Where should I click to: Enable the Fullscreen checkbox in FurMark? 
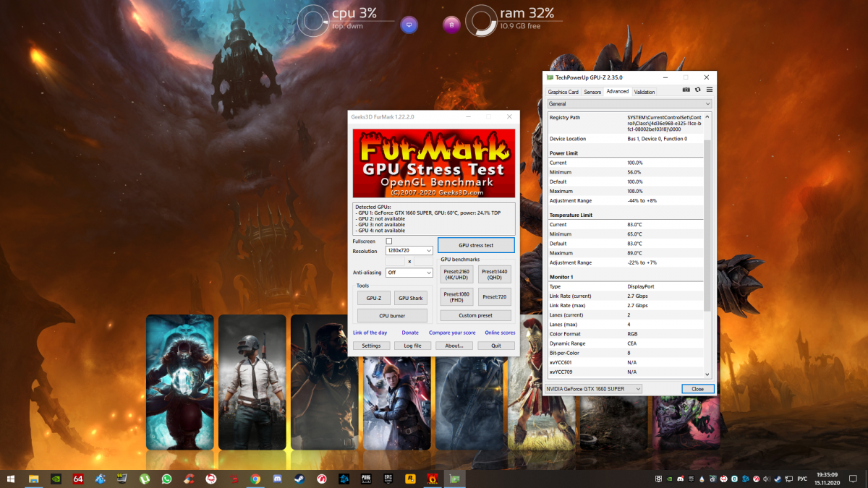[x=389, y=241]
